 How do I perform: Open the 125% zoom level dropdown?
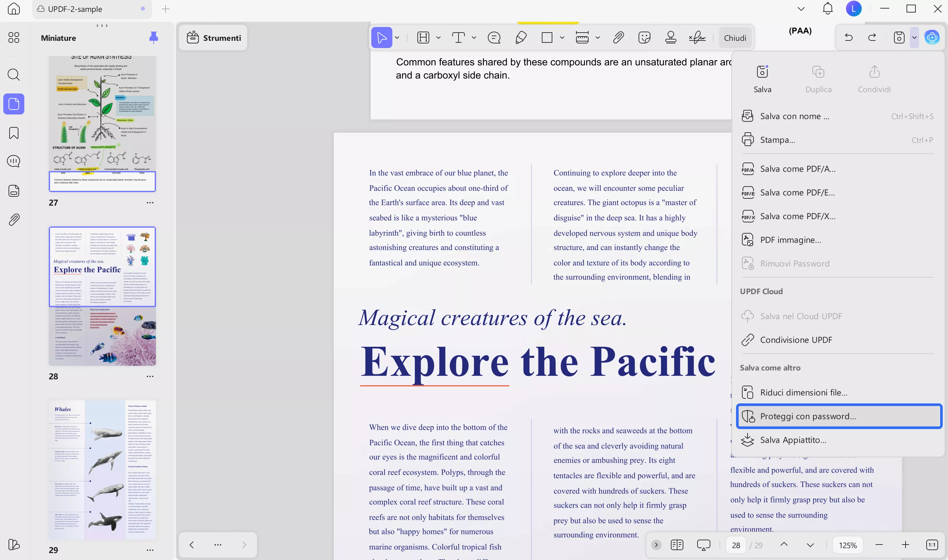click(x=848, y=545)
